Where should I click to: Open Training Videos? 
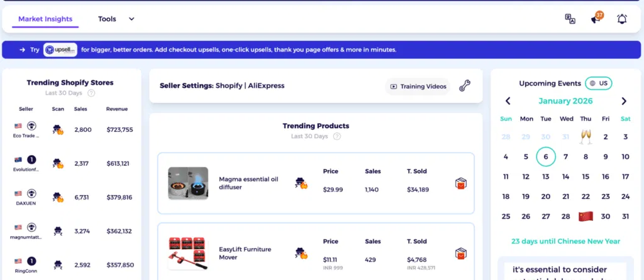click(x=418, y=87)
